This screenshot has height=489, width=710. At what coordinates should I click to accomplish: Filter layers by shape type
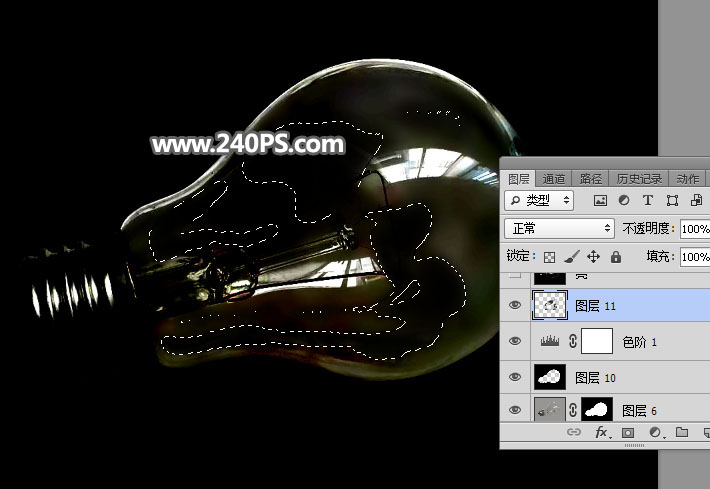click(670, 200)
